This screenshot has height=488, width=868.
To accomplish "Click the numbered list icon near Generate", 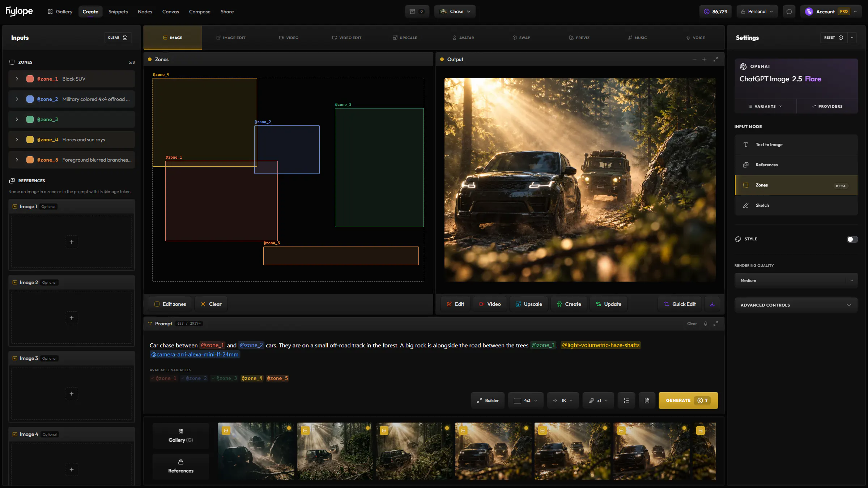I will [x=626, y=401].
